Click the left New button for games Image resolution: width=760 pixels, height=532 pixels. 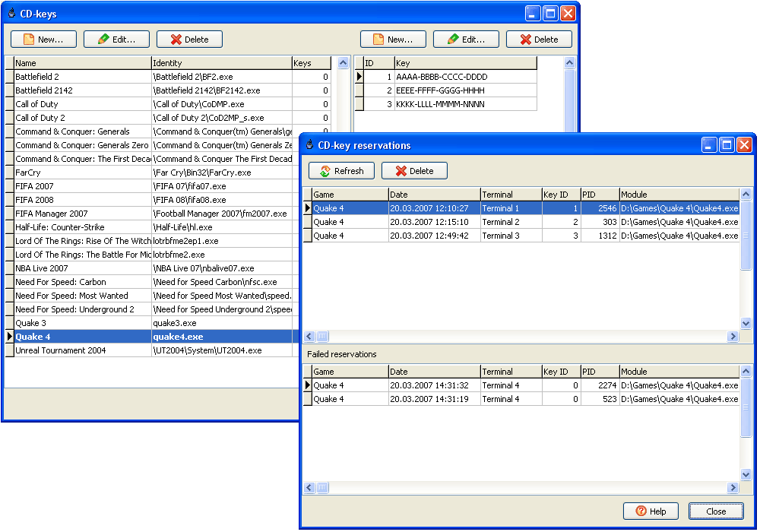(43, 40)
